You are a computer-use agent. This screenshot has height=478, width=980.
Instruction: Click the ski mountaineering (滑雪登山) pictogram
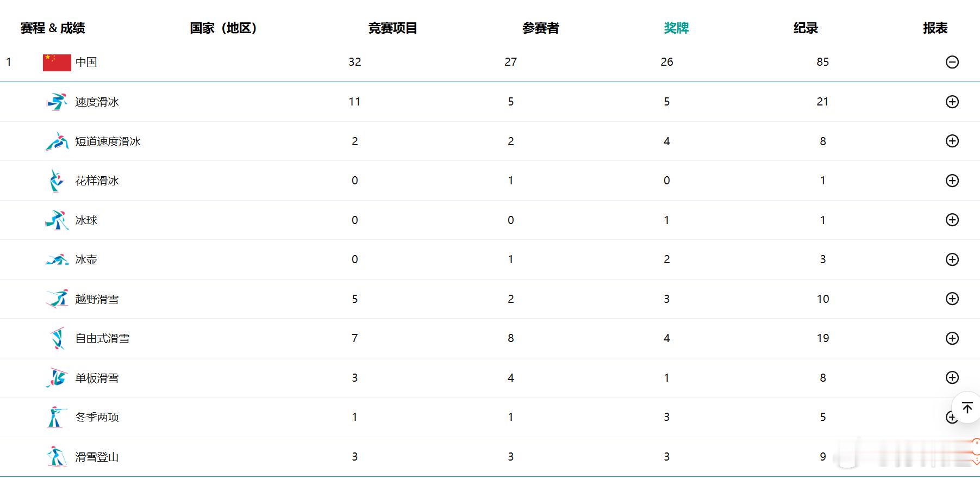pyautogui.click(x=57, y=457)
